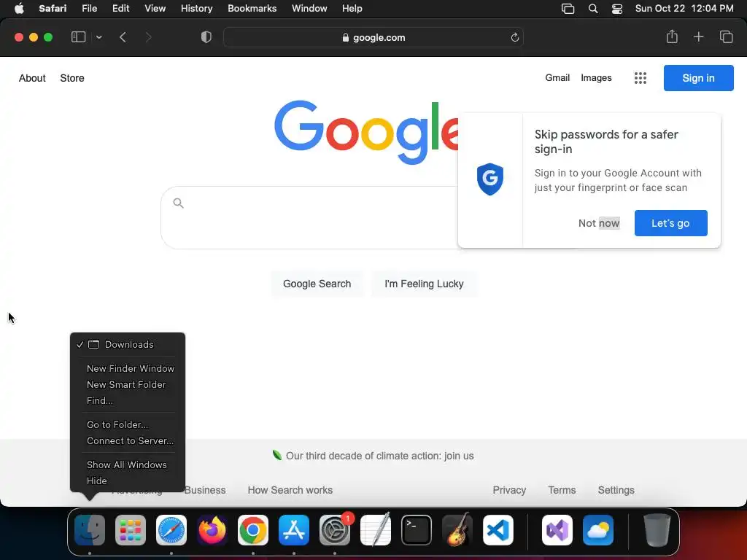Open the View menu

click(155, 8)
